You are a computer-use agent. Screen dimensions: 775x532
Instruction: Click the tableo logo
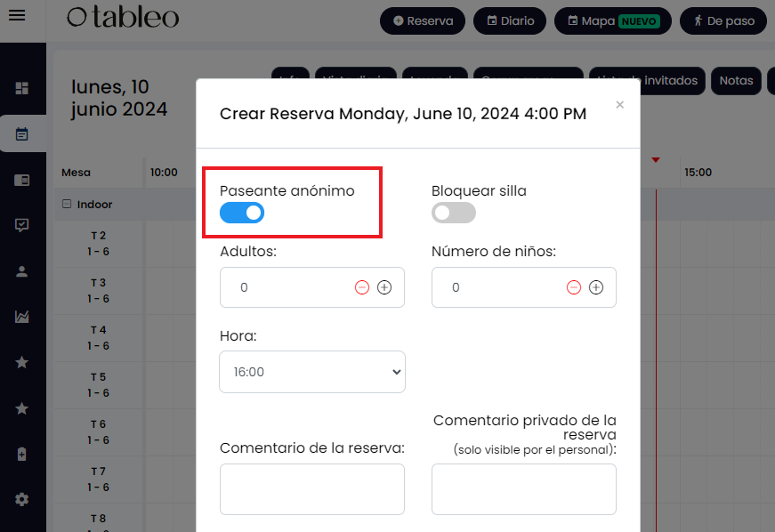coord(123,17)
